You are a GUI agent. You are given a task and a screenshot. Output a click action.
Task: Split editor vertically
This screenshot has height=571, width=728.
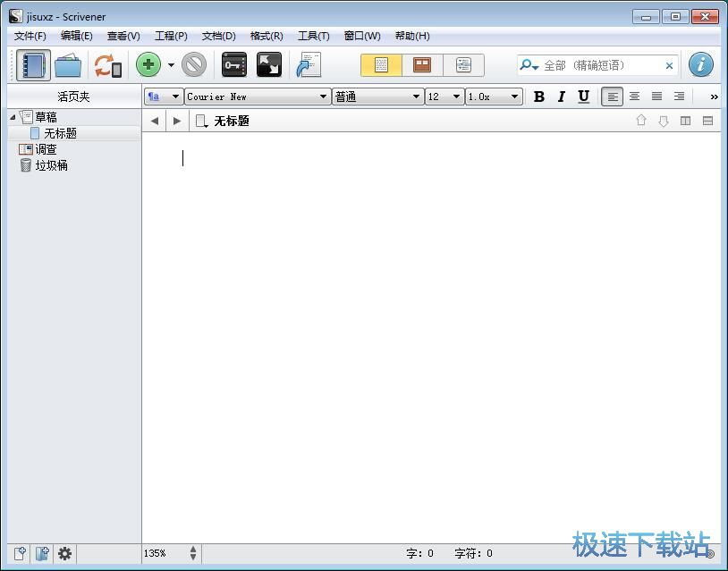click(685, 121)
